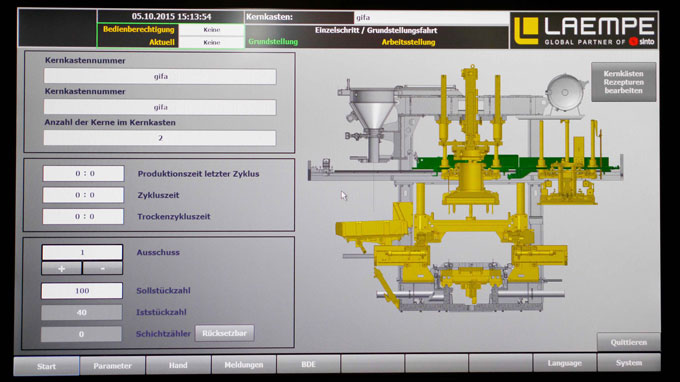This screenshot has height=382, width=680.
Task: Open the System menu
Action: point(629,362)
